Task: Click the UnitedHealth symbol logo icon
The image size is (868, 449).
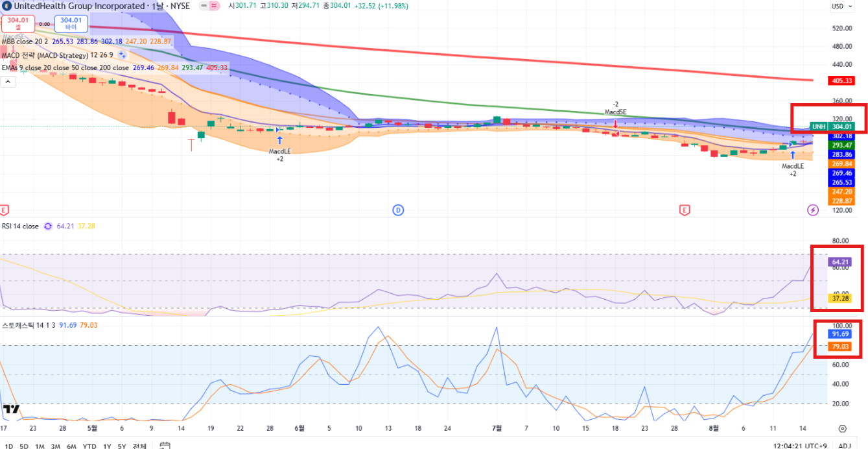Action: pos(6,6)
